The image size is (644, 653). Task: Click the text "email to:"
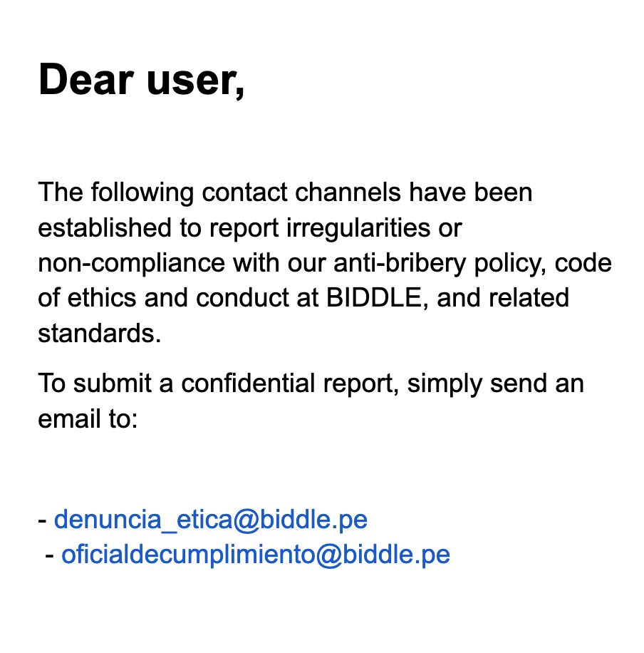tap(88, 418)
